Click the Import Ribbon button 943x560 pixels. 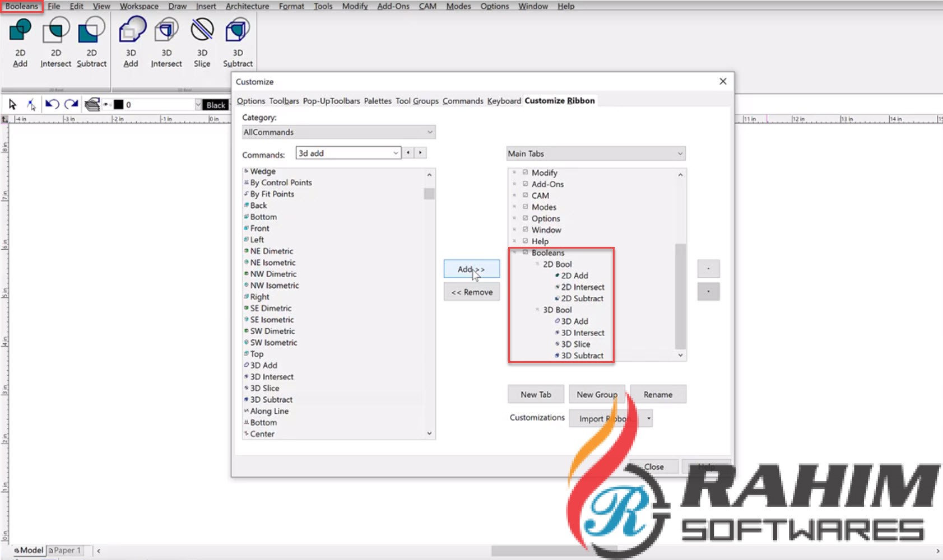click(x=606, y=418)
